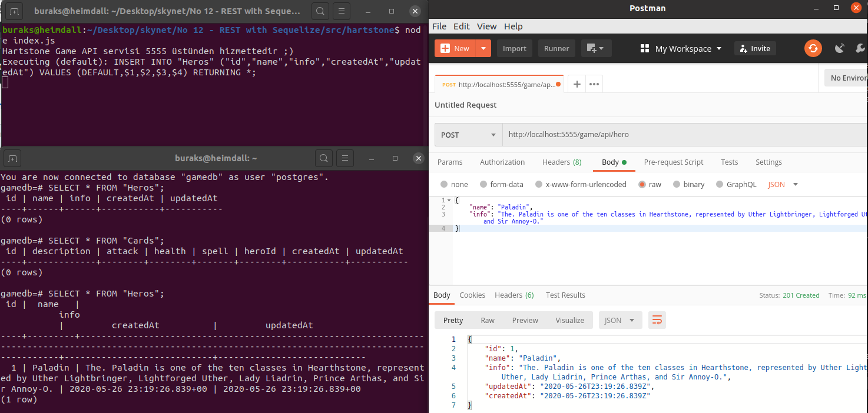Click the Invite button
Screen dimensions: 868x413
[755, 48]
